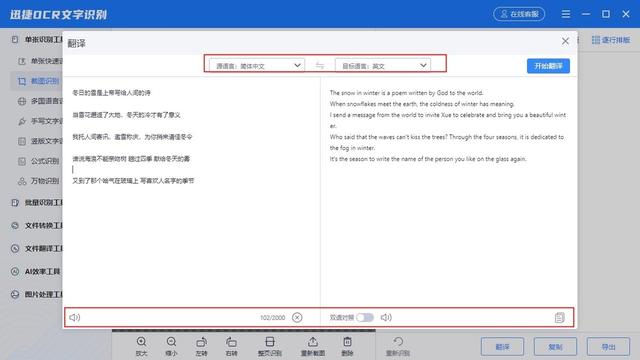Click line 'It's the season to write the name'
The image size is (640, 360).
(x=428, y=159)
